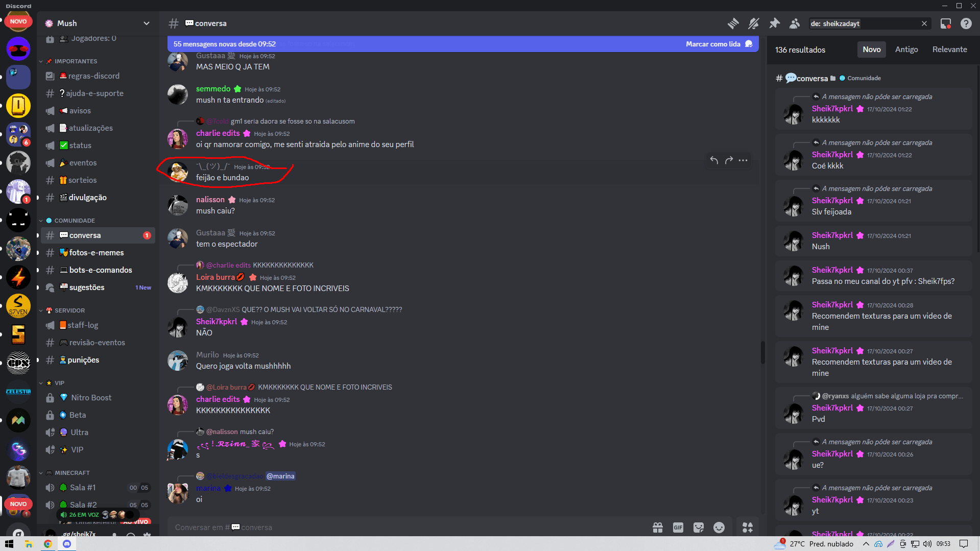Click the '26 EM VOZ' voice indicator
This screenshot has width=980, height=551.
97,515
